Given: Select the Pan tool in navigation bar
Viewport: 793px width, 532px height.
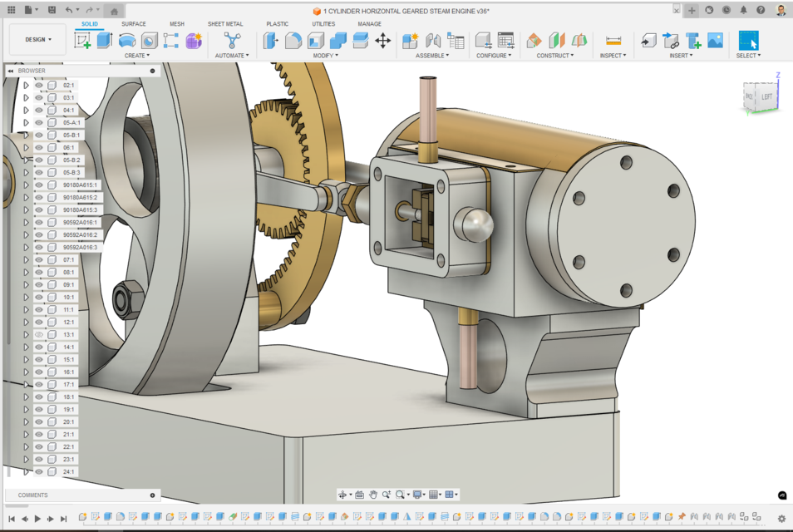Looking at the screenshot, I should click(x=374, y=494).
